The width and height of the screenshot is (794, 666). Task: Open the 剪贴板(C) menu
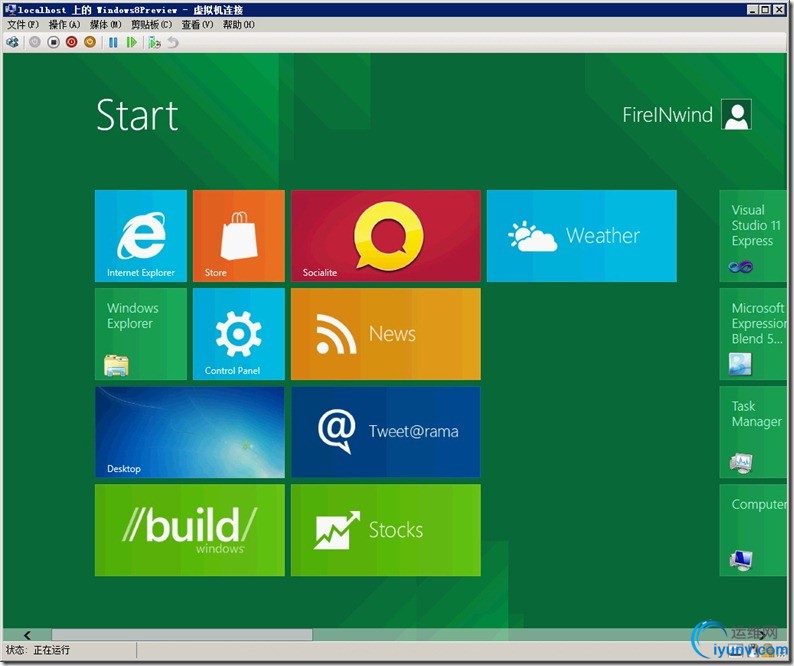[151, 24]
